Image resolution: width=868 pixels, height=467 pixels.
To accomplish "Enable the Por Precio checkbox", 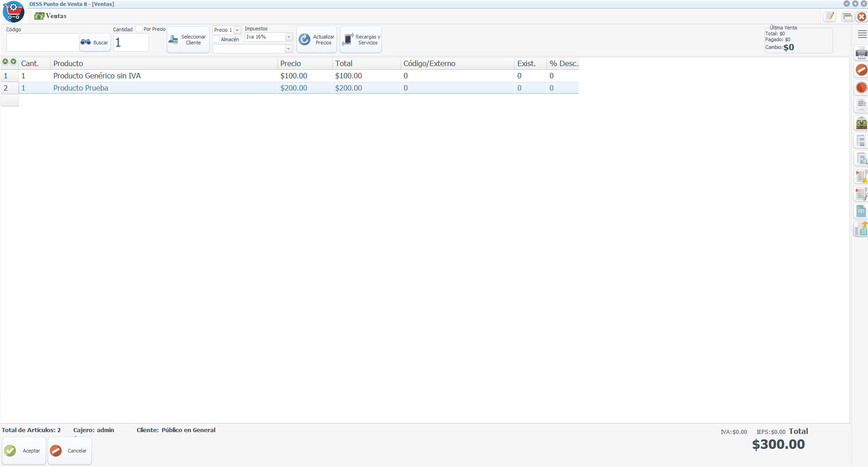I will [x=139, y=29].
